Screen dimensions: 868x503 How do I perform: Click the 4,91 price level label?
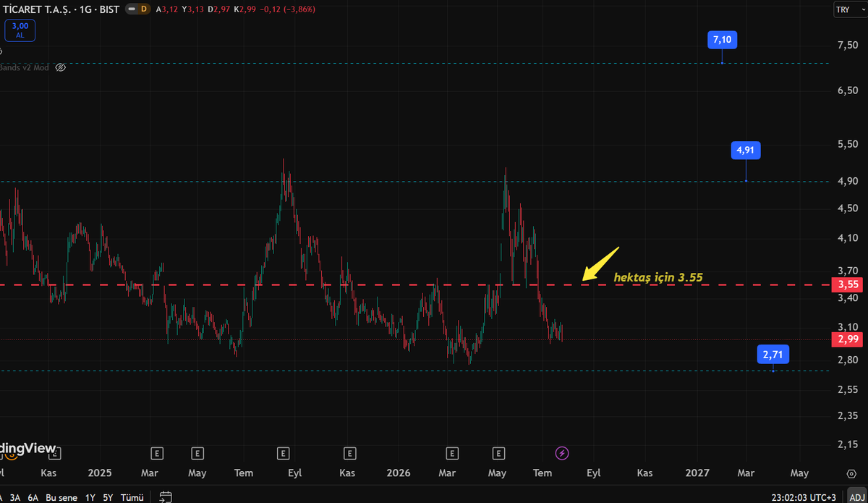[746, 151]
